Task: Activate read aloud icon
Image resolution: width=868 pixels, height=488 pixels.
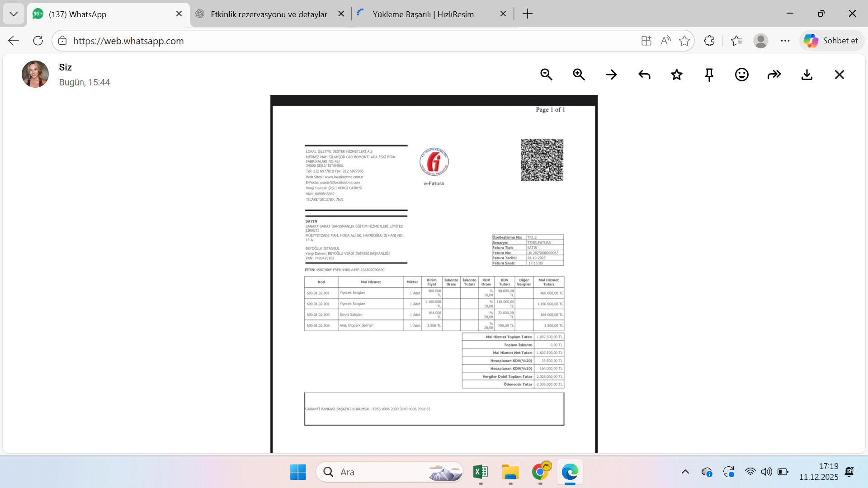Action: [x=665, y=41]
